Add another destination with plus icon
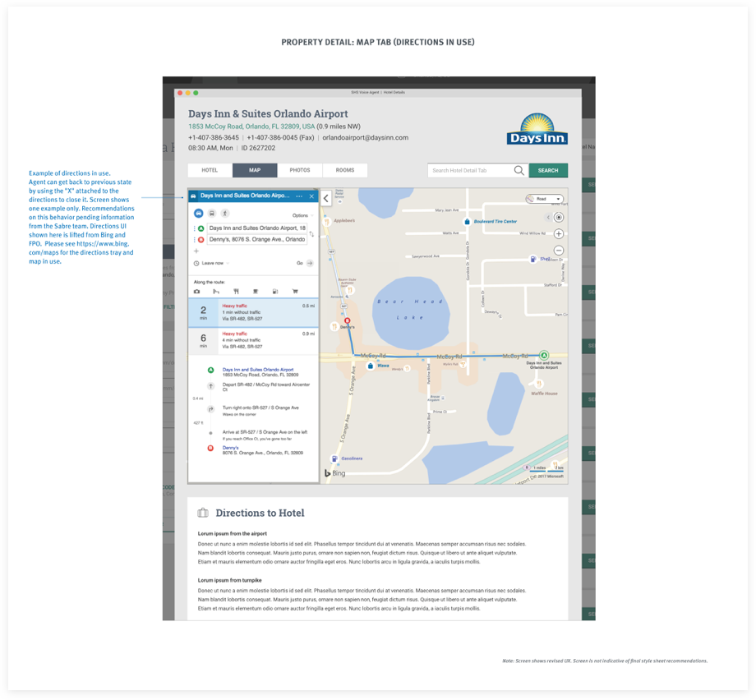The height and width of the screenshot is (700, 756). click(x=196, y=251)
